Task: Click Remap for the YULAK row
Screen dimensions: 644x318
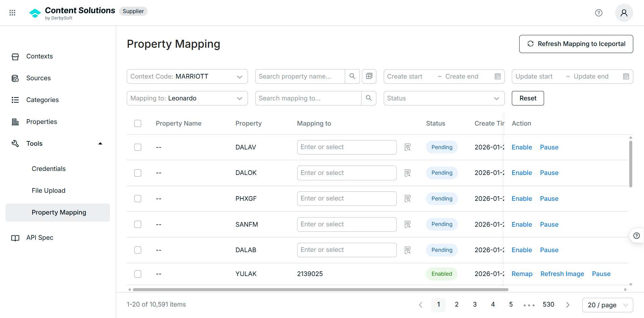Action: [522, 274]
